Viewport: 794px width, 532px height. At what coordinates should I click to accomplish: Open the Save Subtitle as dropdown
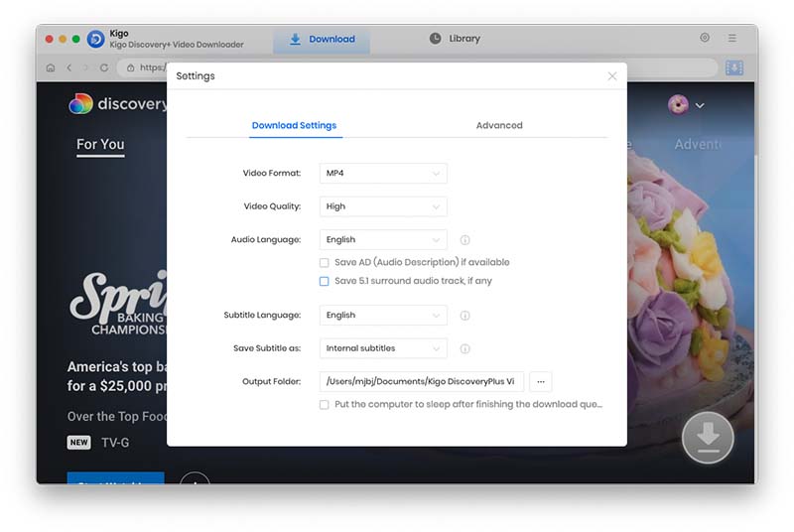point(383,348)
